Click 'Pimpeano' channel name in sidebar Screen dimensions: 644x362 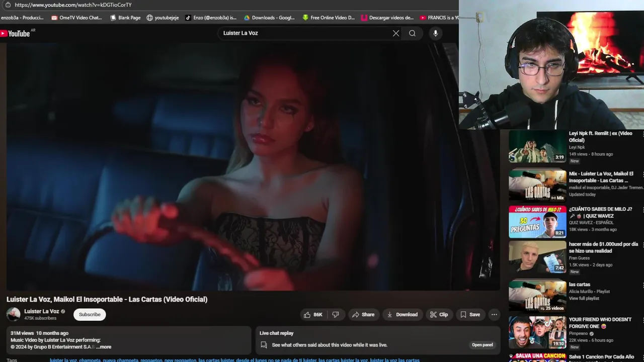[579, 333]
